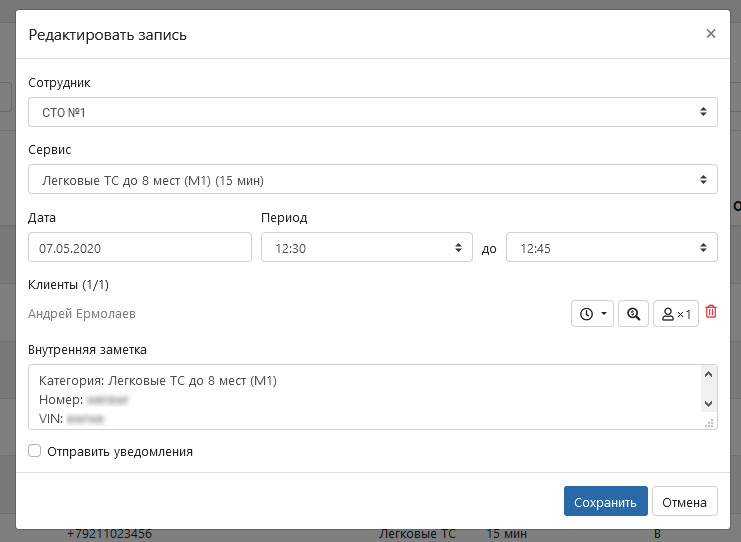The width and height of the screenshot is (741, 542).
Task: Click the date field 07.05.2020
Action: click(140, 247)
